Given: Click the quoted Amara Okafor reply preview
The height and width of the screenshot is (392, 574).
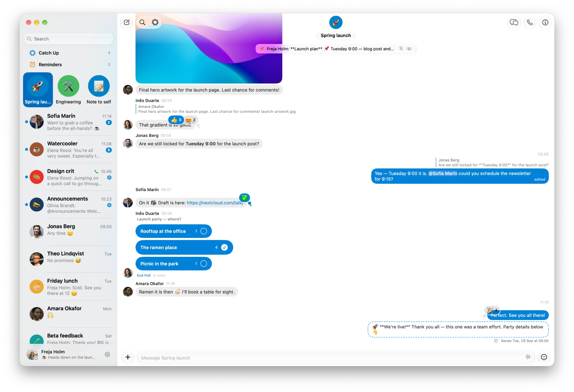Looking at the screenshot, I should click(216, 109).
